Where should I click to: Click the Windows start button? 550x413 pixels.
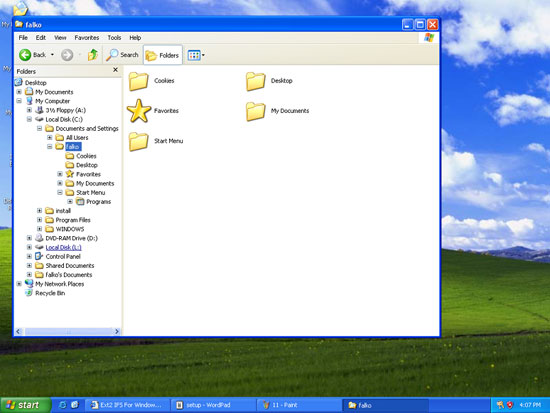[25, 405]
